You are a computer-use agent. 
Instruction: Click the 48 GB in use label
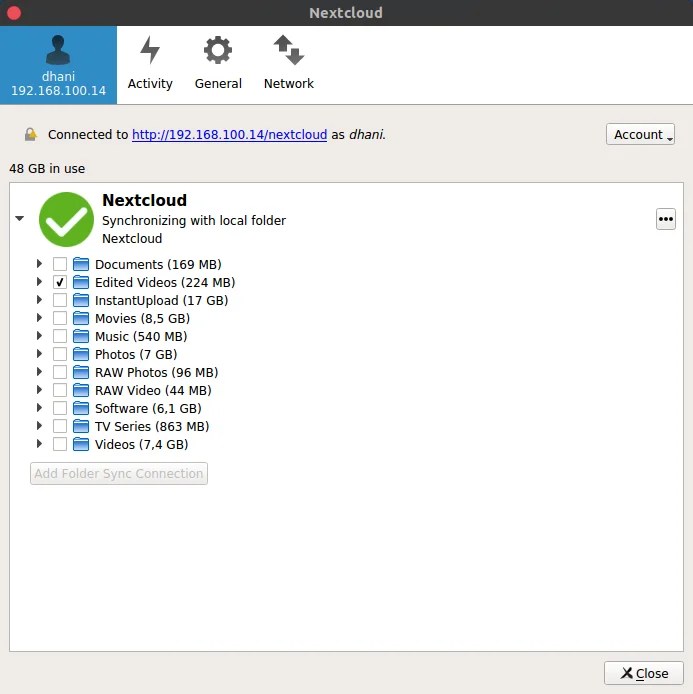(x=47, y=169)
